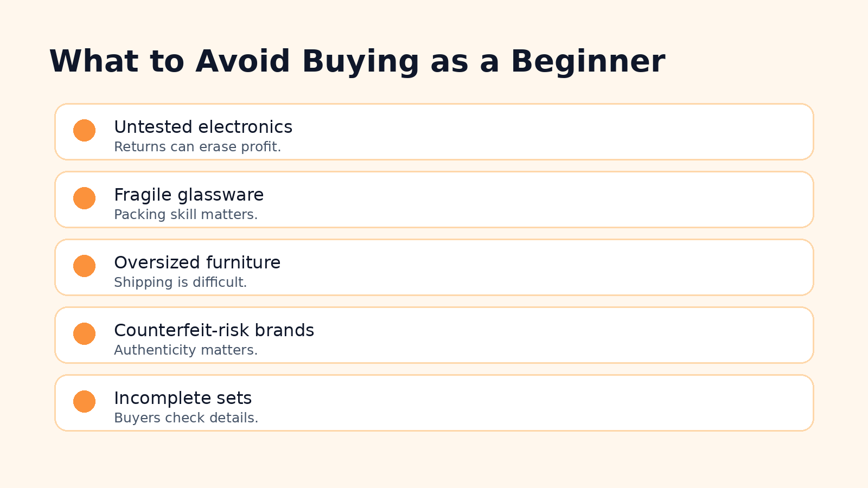The image size is (868, 488).
Task: Click the orange bullet beside Oversized furniture
Action: (84, 266)
